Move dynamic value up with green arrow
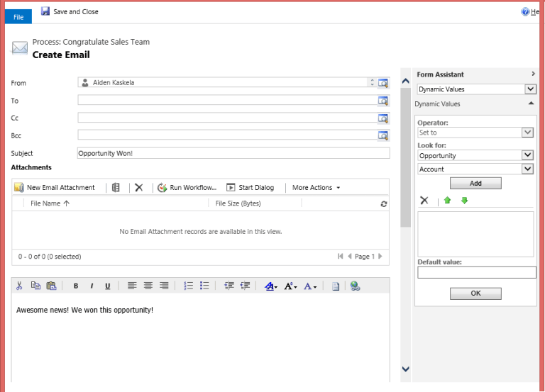 [447, 201]
